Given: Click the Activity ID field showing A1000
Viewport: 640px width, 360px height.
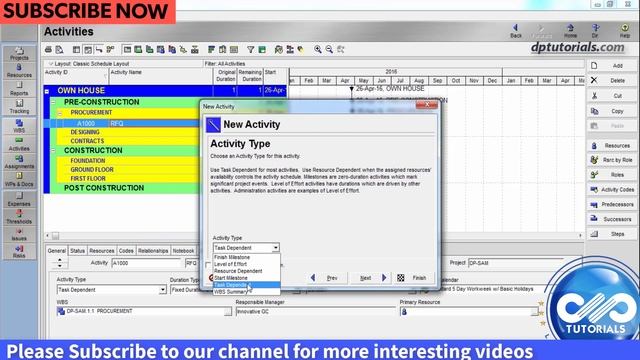Looking at the screenshot, I should pos(147,263).
